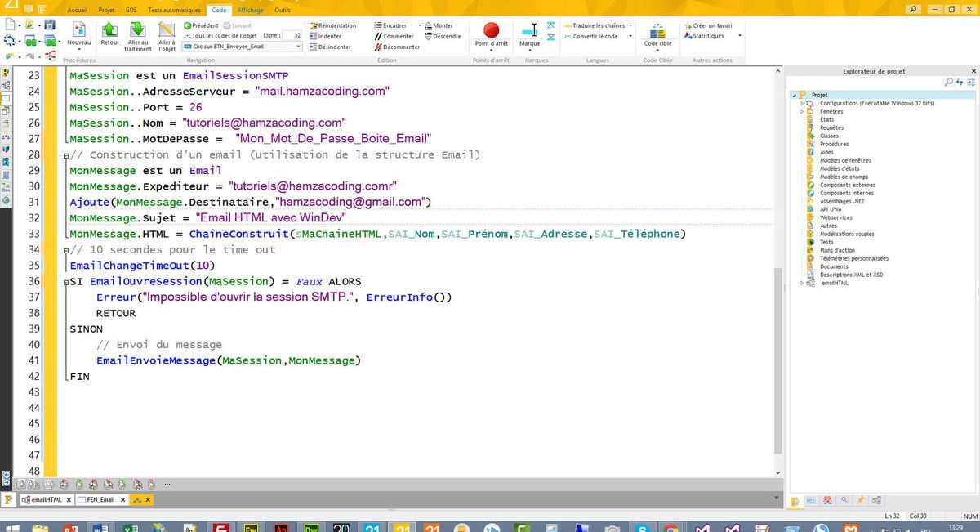980x532 pixels.
Task: Click the Décommenter icon
Action: click(397, 47)
